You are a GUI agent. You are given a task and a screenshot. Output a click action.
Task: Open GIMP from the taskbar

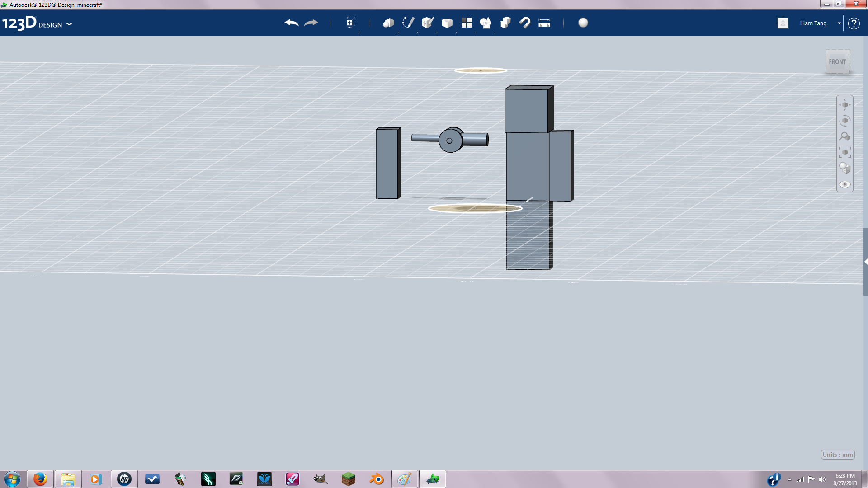(x=321, y=479)
